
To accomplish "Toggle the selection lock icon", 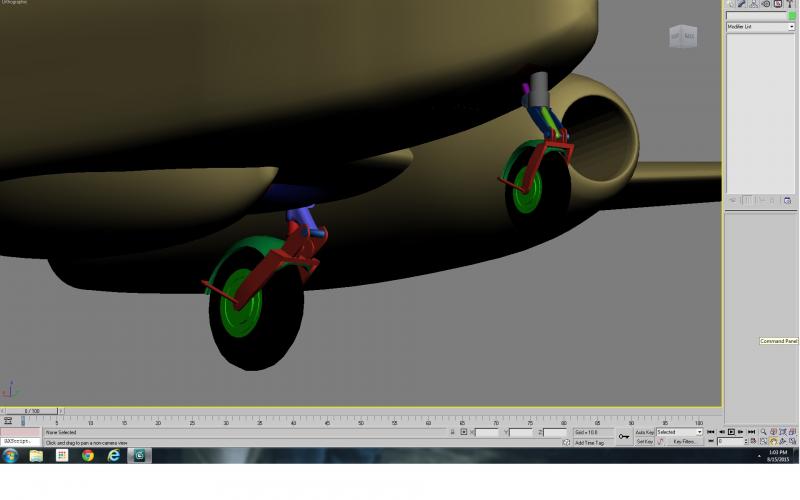I will coord(452,432).
